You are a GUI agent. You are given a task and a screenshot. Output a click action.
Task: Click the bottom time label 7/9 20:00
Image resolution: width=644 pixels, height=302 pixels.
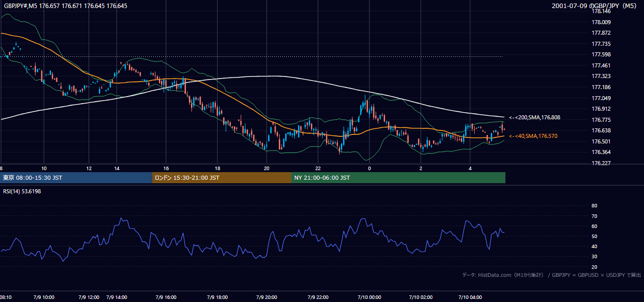pyautogui.click(x=267, y=297)
